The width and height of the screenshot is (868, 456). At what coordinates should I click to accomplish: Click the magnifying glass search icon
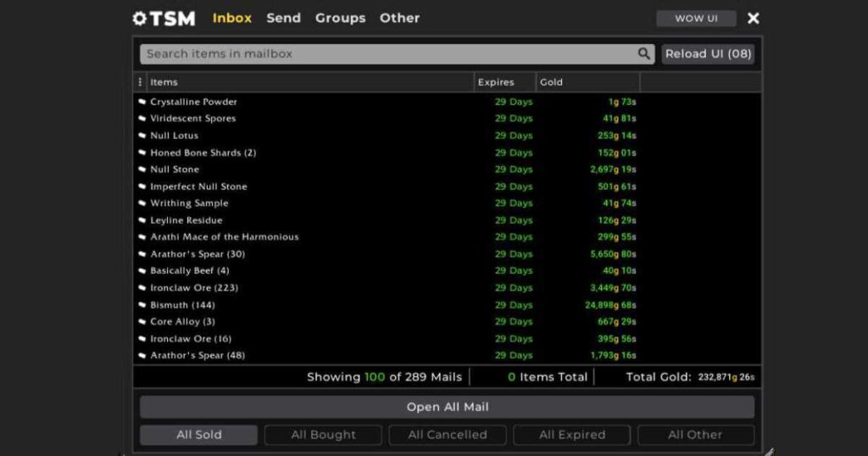pyautogui.click(x=644, y=54)
